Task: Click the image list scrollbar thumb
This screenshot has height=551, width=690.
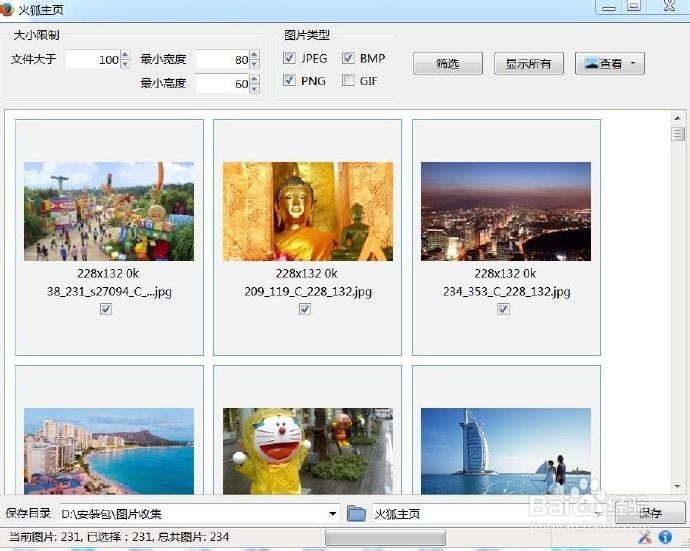Action: click(678, 134)
